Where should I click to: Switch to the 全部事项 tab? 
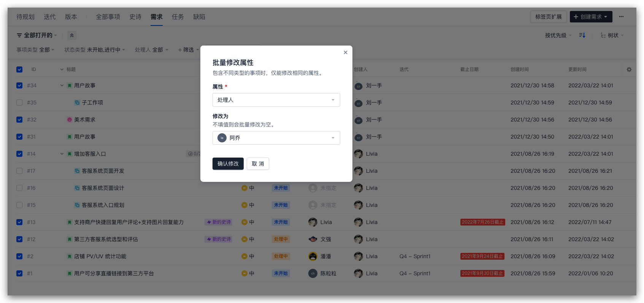click(x=108, y=17)
